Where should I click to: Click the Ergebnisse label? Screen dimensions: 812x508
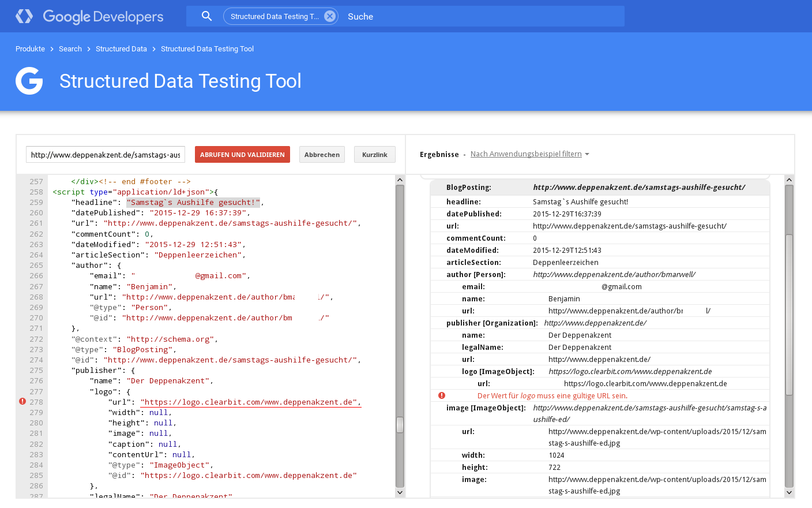tap(439, 154)
